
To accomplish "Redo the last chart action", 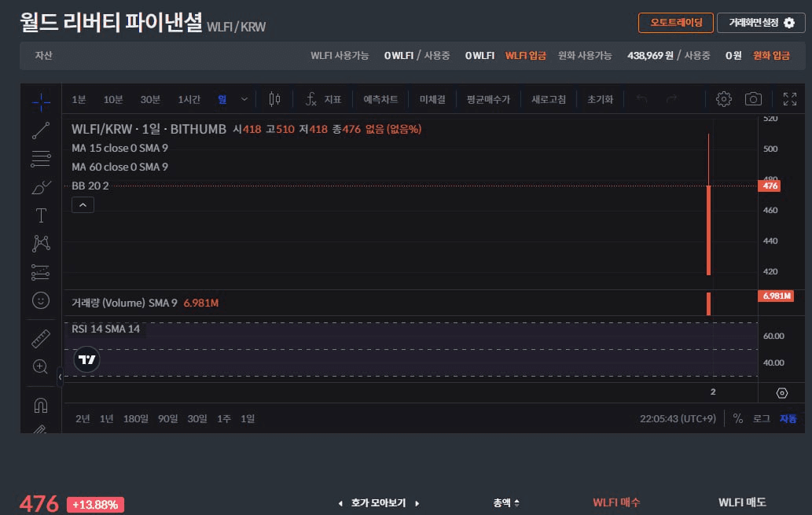I will click(671, 99).
